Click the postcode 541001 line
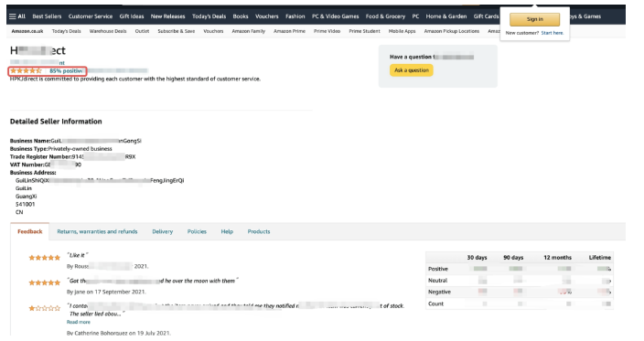 point(25,205)
